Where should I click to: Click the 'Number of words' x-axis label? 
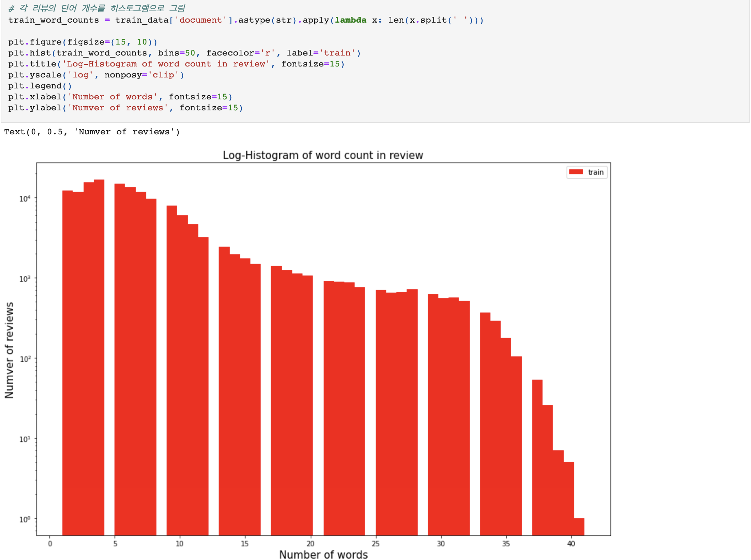(x=323, y=554)
